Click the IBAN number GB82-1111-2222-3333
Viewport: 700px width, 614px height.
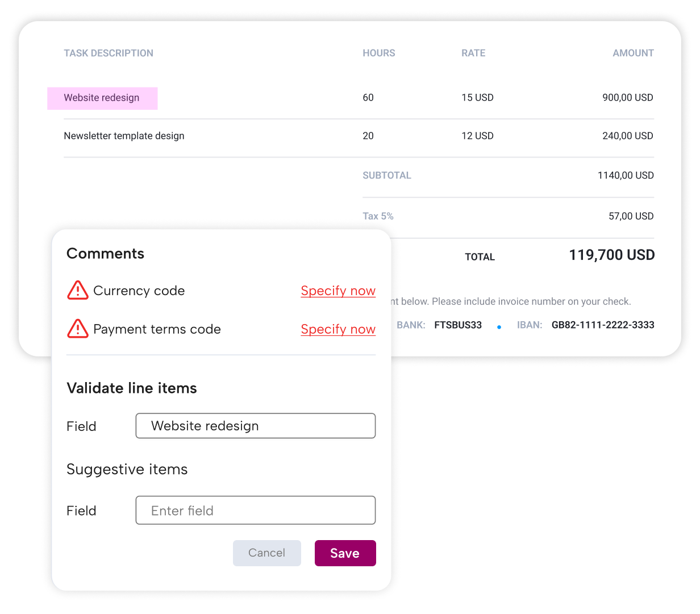point(603,325)
